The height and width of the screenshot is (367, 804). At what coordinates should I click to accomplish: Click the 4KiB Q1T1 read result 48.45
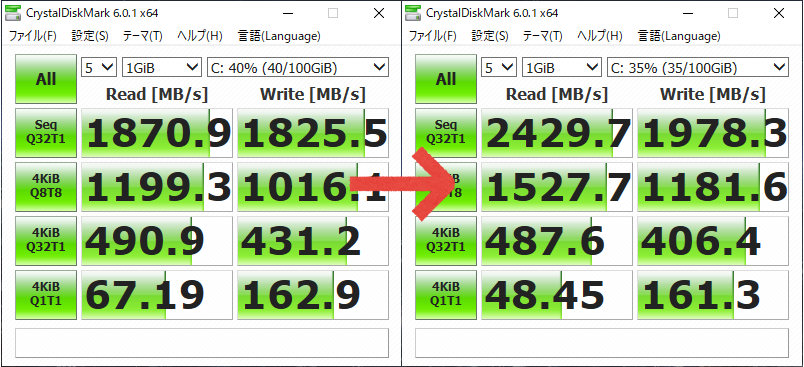[557, 295]
